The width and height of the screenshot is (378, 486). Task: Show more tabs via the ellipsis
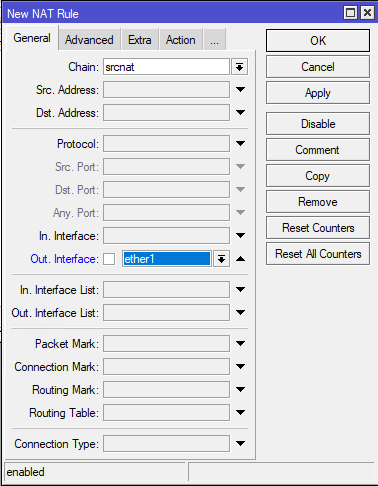point(214,40)
